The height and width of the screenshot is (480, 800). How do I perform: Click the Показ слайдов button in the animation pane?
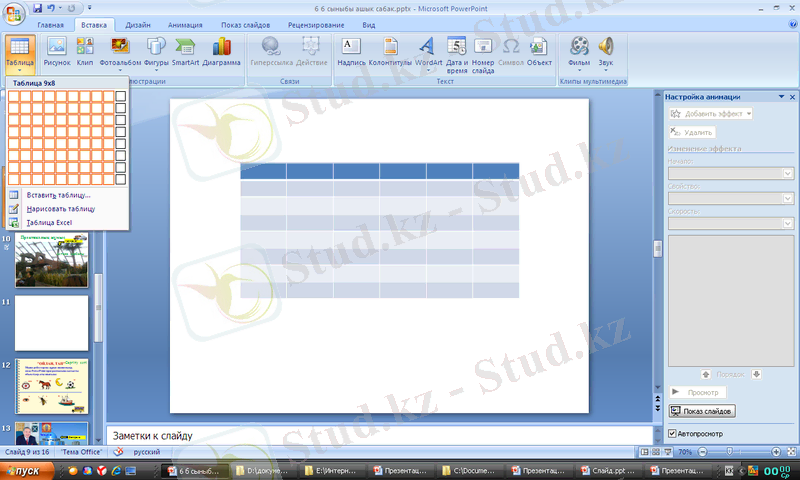(701, 411)
